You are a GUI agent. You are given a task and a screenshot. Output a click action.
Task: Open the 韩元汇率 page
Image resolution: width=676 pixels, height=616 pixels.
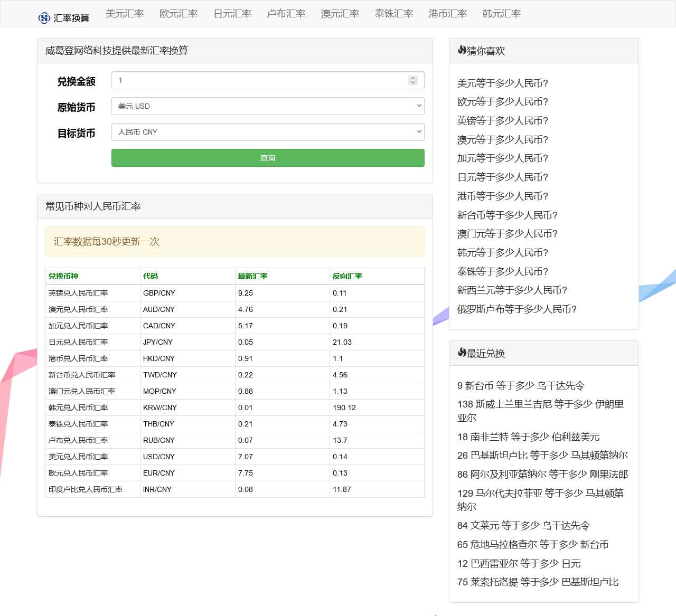tap(501, 14)
